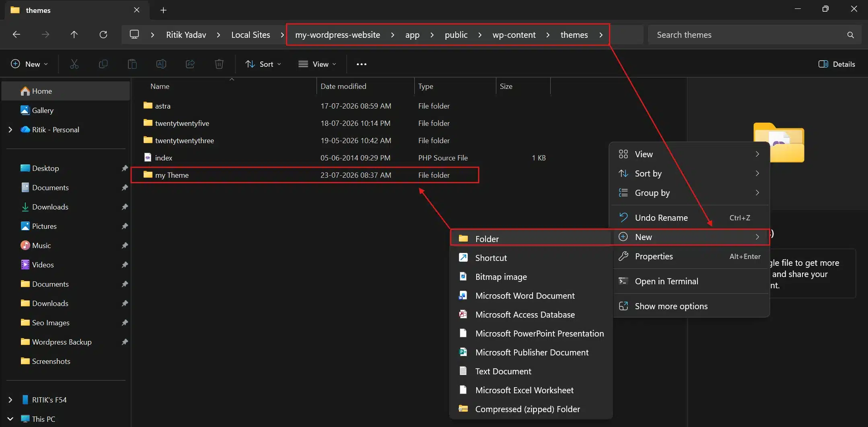Choose Undo Rename in context menu

click(x=689, y=218)
